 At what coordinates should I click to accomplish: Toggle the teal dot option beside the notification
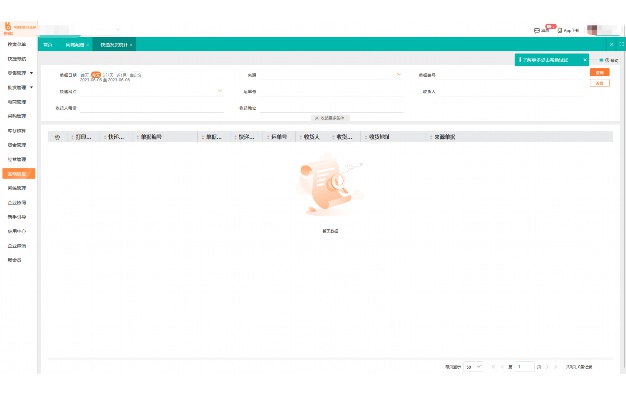(601, 60)
